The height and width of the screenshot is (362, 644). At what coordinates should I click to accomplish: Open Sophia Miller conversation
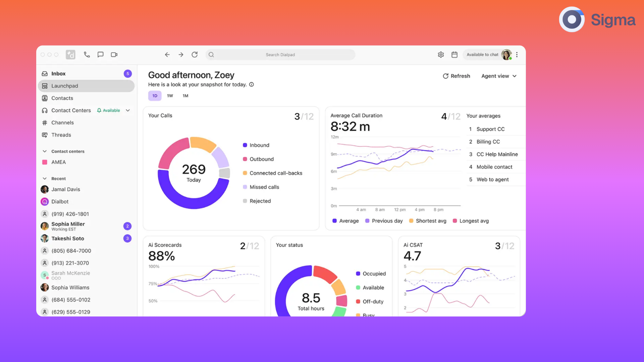(87, 226)
